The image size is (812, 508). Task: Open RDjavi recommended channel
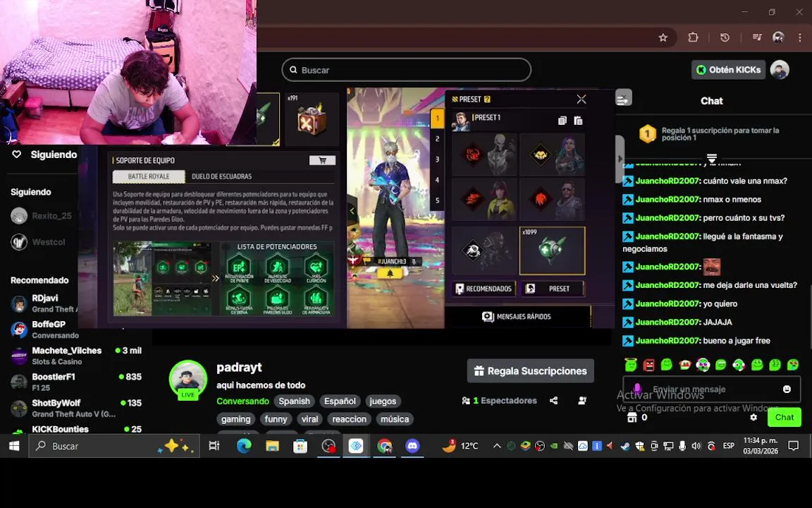point(44,304)
